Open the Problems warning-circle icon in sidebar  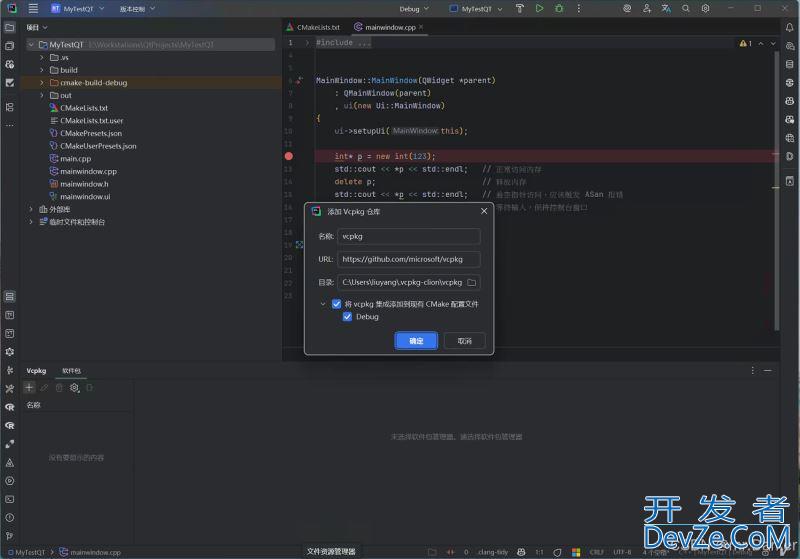[10, 518]
